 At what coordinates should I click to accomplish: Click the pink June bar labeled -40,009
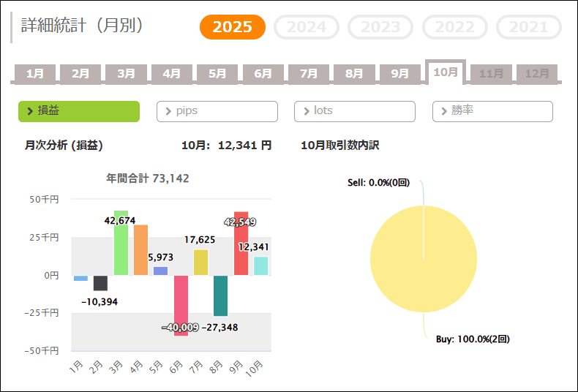click(181, 306)
